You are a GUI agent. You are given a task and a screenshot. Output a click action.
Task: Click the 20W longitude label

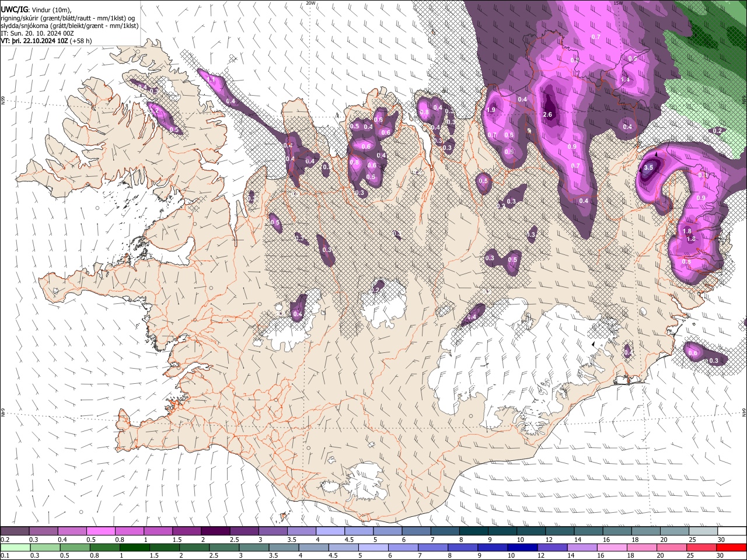[x=310, y=3]
